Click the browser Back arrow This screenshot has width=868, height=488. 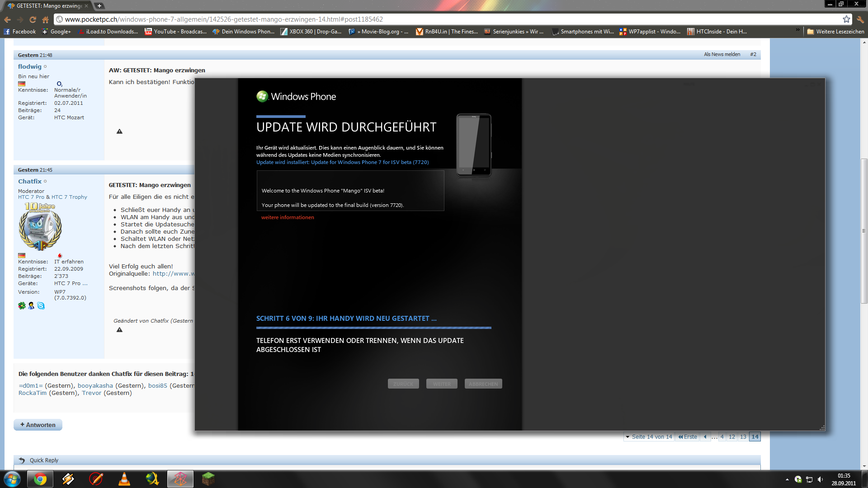pyautogui.click(x=7, y=19)
